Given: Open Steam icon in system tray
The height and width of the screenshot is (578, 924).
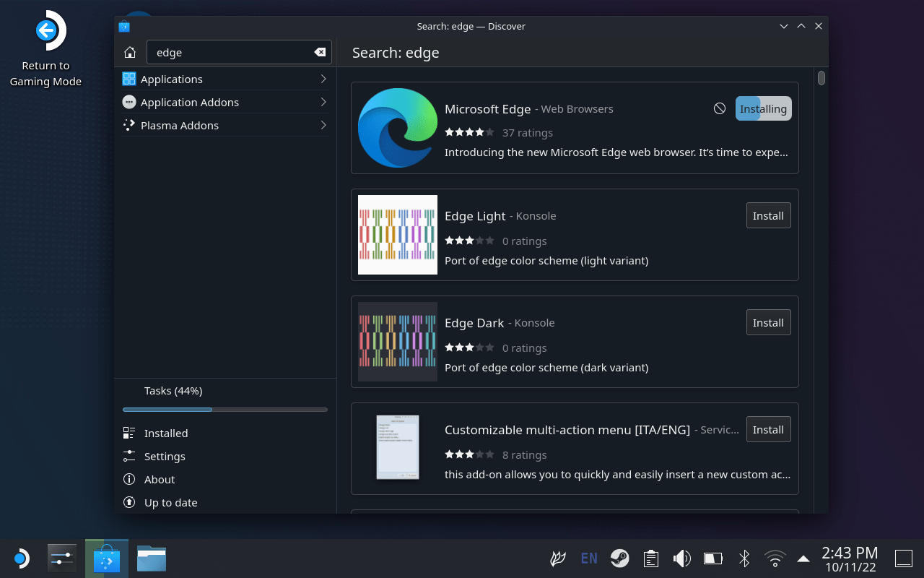Looking at the screenshot, I should [x=619, y=558].
